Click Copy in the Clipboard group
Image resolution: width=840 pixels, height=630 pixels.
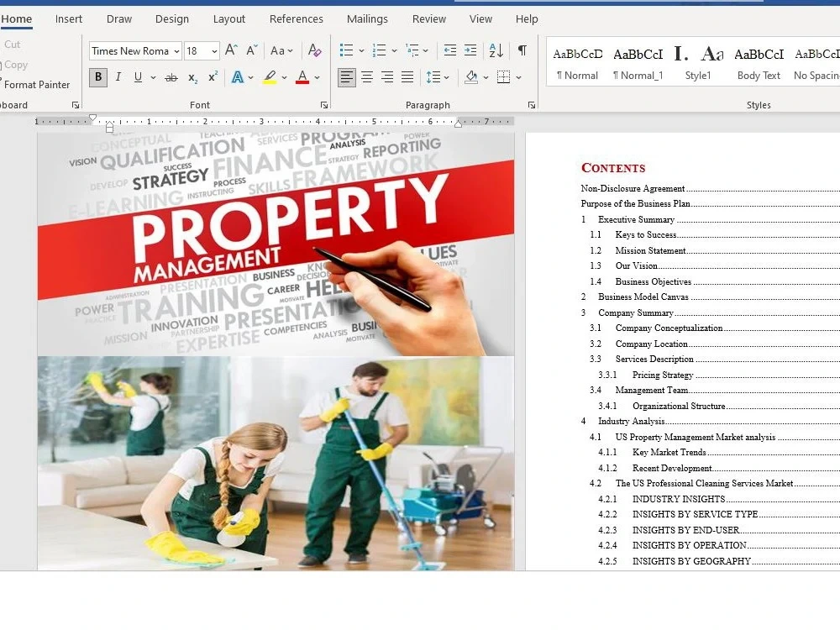click(17, 65)
